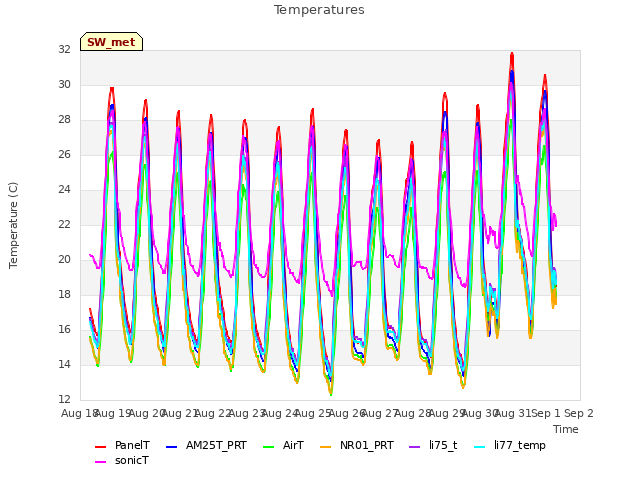Click the orange NR01_PRT legend color marker
The width and height of the screenshot is (640, 480).
tap(325, 447)
